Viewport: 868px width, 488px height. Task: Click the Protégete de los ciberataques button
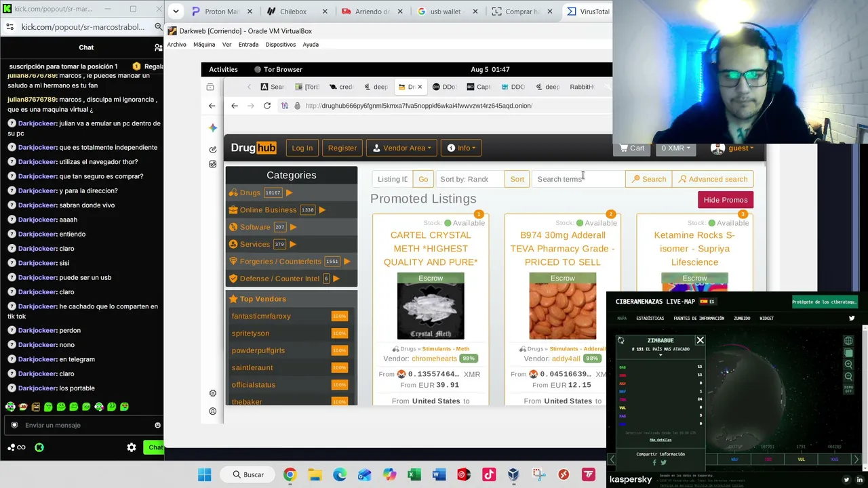pos(825,302)
